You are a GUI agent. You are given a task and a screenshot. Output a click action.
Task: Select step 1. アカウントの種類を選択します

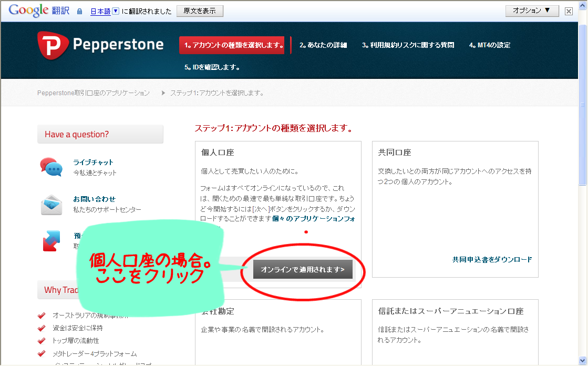pos(232,45)
